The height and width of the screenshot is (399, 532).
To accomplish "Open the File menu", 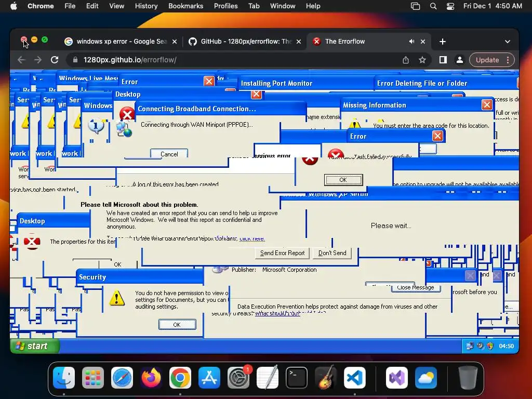I will 70,6.
